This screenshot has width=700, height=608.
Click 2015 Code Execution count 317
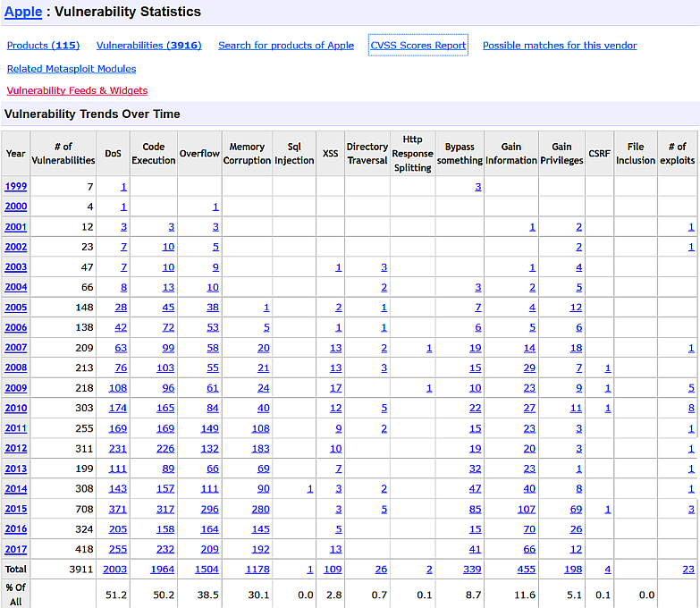pyautogui.click(x=165, y=510)
